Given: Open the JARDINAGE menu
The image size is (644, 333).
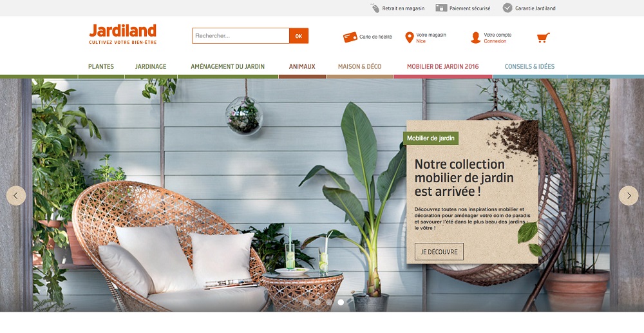Looking at the screenshot, I should point(151,66).
